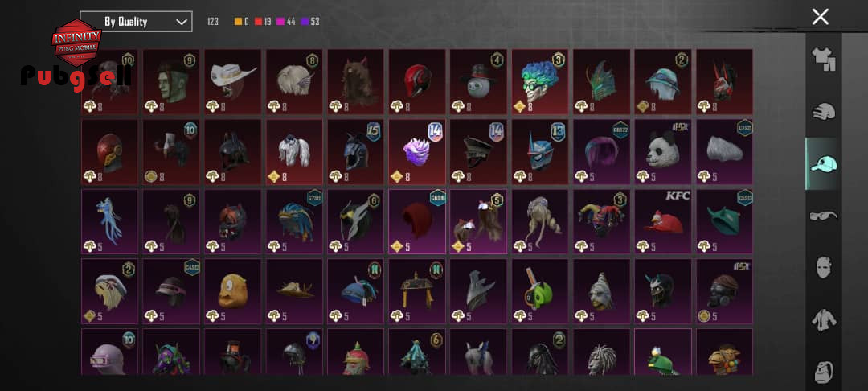Image resolution: width=868 pixels, height=391 pixels.
Task: Select the jacket category in sidebar
Action: pos(823,319)
